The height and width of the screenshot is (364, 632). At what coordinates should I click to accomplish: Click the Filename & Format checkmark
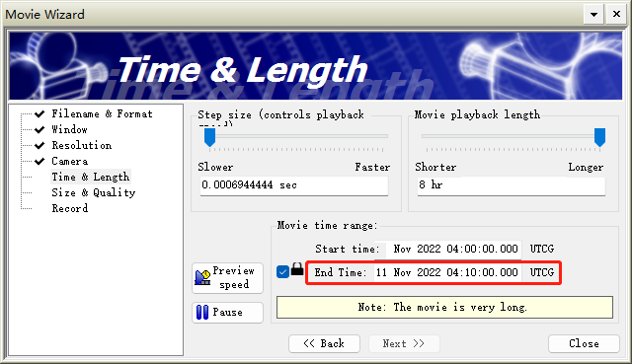[x=39, y=114]
